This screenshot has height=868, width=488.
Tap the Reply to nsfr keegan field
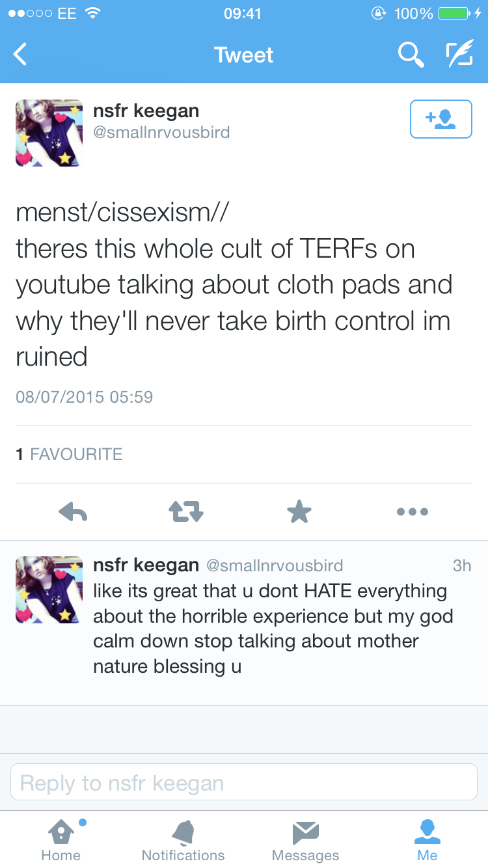pos(244,782)
